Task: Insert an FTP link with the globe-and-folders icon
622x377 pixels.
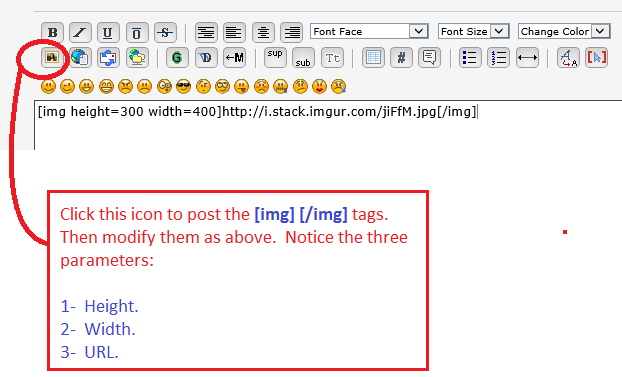Action: (x=137, y=58)
